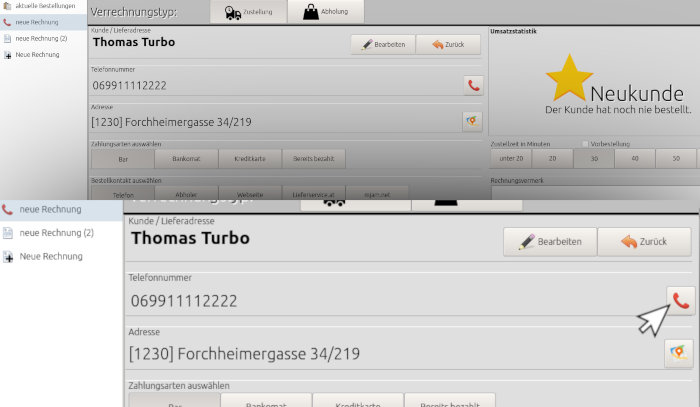Select mjam.net as order contact

[377, 195]
